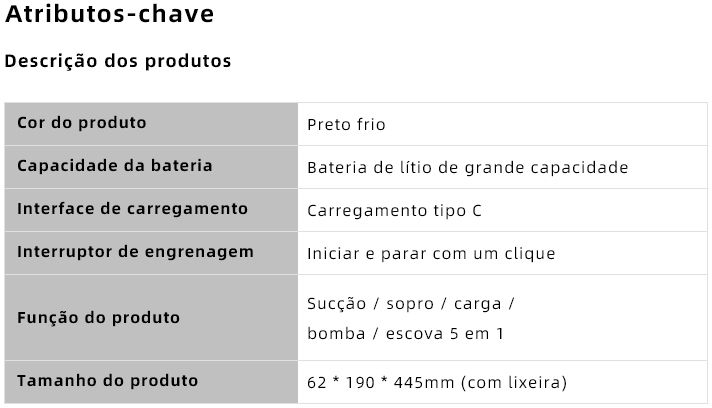The image size is (712, 408).
Task: Select the Descrição dos produtos subheading
Action: 118,61
